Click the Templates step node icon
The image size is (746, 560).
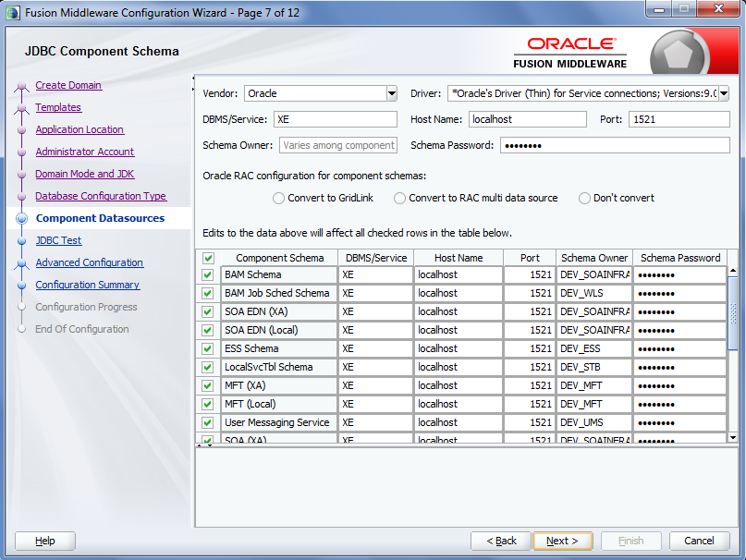click(21, 109)
